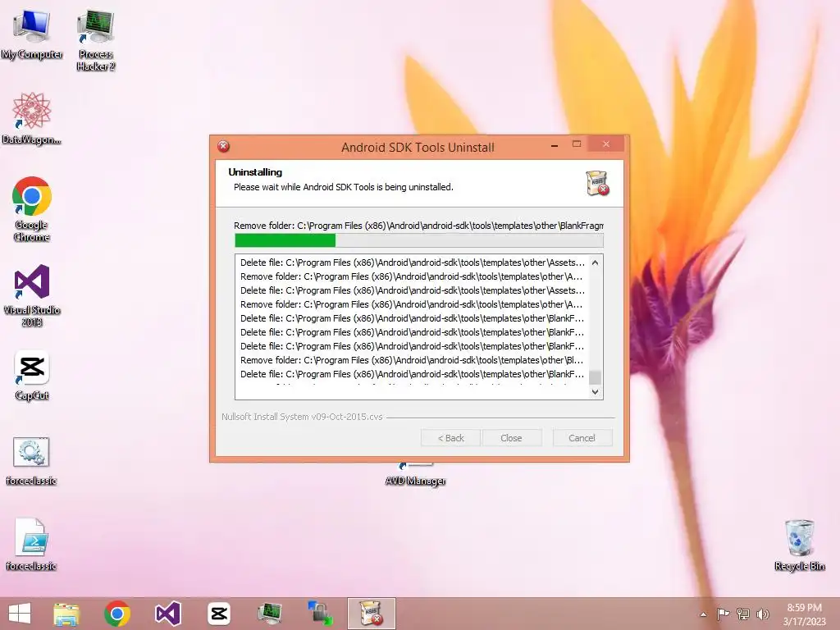Open the My Computer desktop icon
The width and height of the screenshot is (840, 630).
coord(32,34)
